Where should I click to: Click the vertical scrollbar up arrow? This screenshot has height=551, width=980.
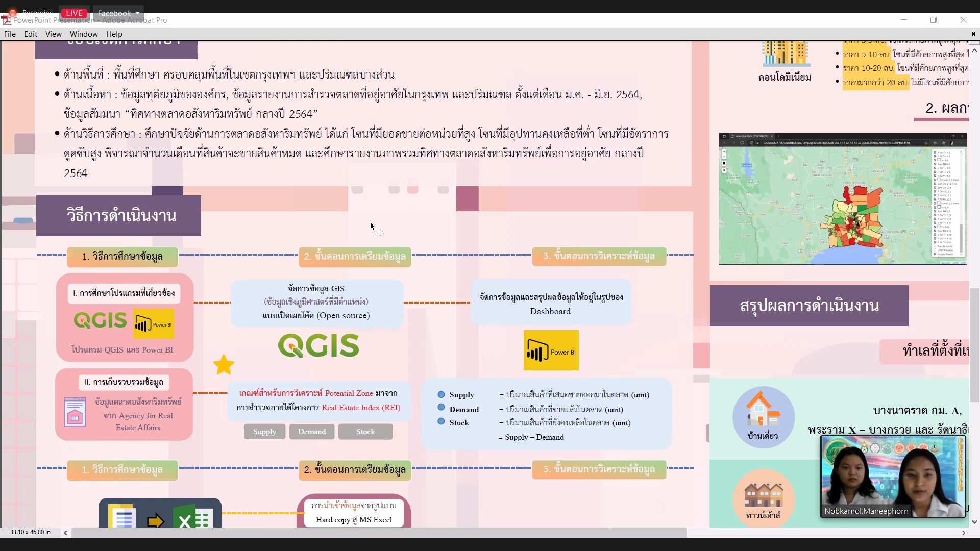(975, 51)
